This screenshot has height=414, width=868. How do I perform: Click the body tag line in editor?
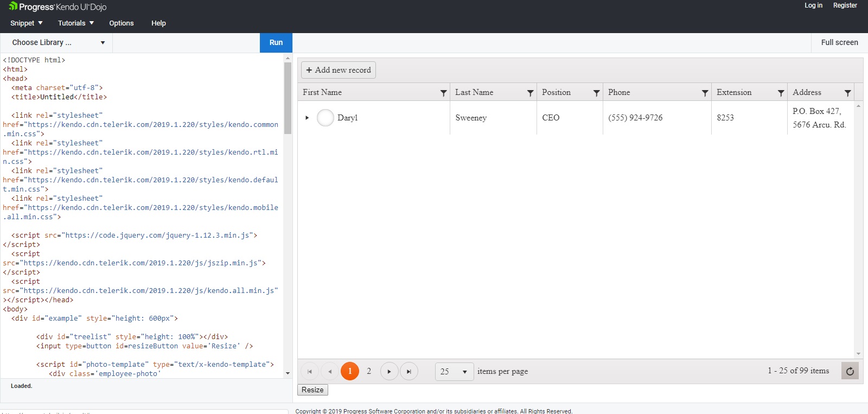click(x=15, y=309)
